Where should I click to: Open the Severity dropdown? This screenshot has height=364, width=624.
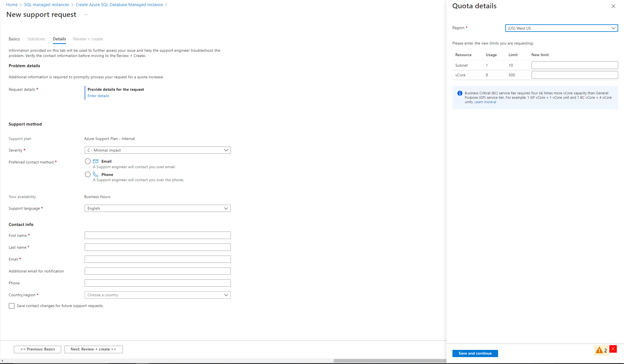[157, 150]
